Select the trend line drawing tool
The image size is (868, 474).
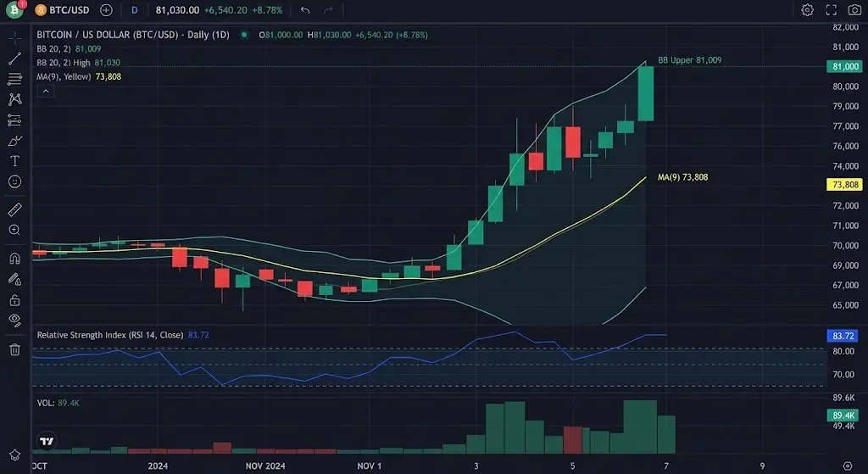coord(15,59)
